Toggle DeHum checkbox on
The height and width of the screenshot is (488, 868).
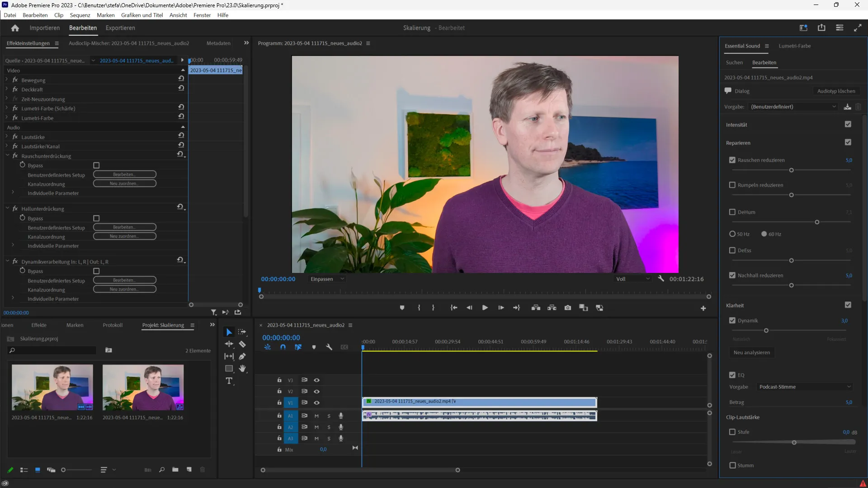pyautogui.click(x=732, y=212)
